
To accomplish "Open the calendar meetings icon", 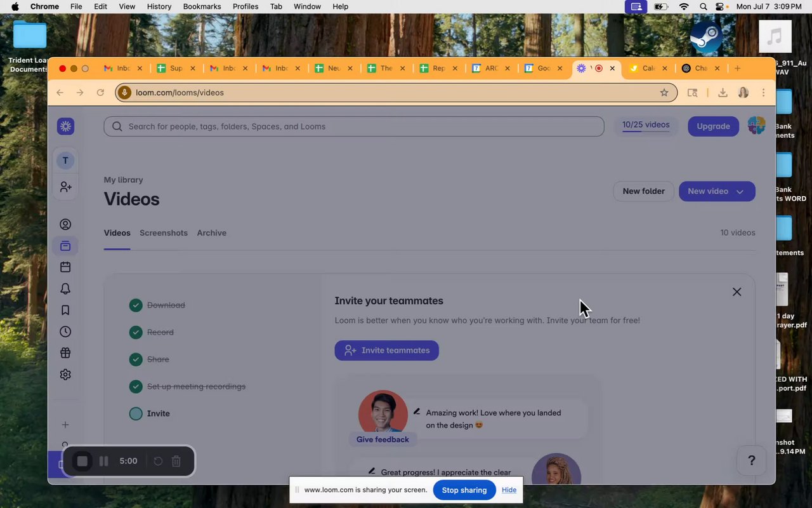I will pos(65,267).
